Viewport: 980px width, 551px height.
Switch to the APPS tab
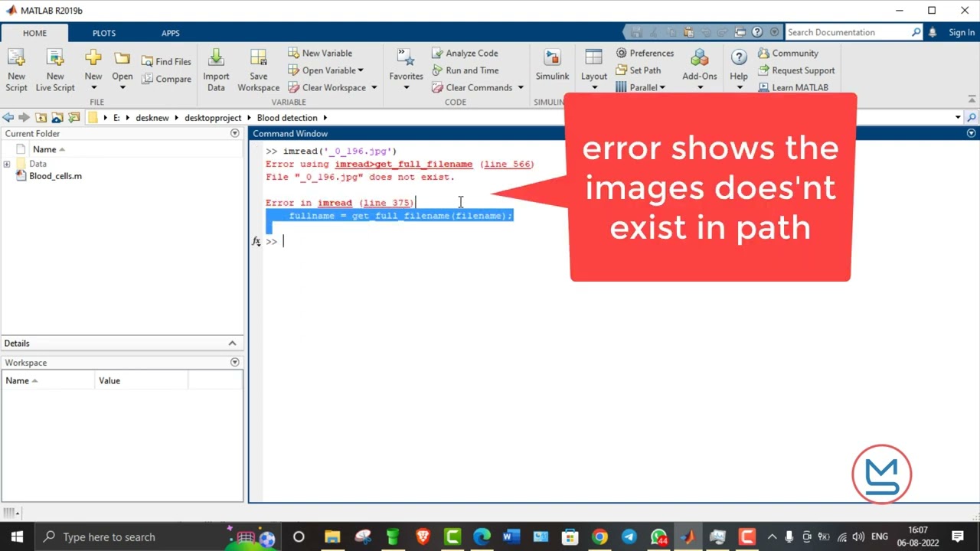coord(170,33)
